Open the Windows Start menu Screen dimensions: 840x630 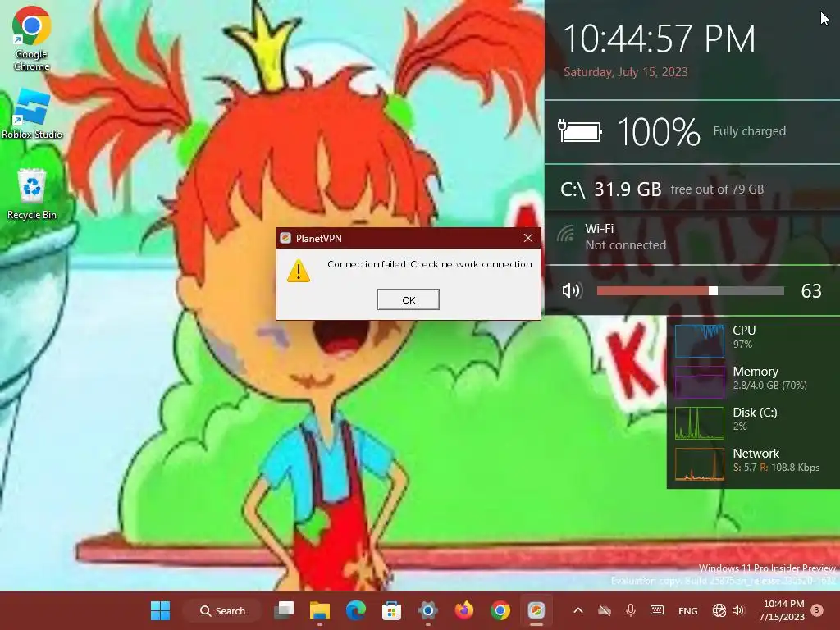160,610
